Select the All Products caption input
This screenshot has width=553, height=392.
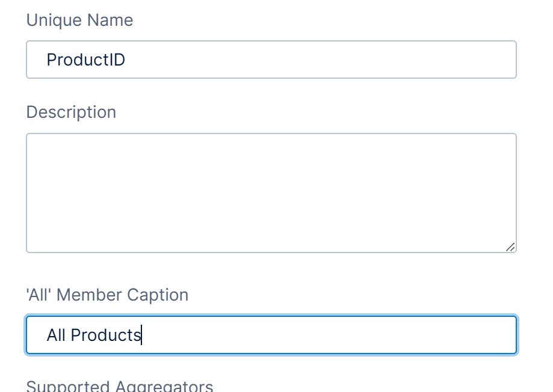271,335
